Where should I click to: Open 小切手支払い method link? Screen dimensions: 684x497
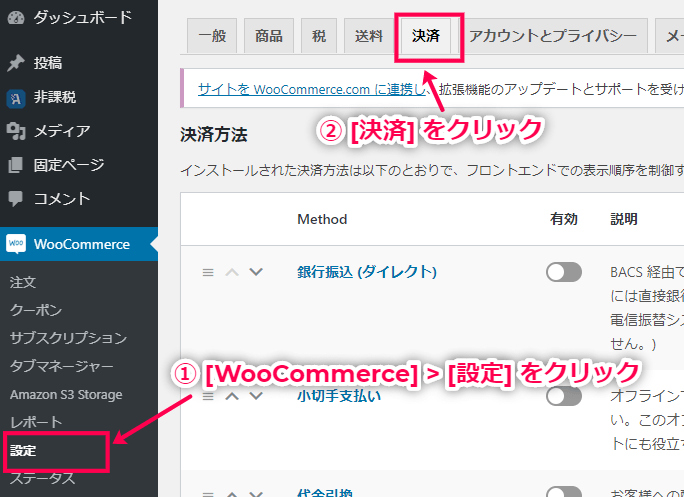coord(339,396)
